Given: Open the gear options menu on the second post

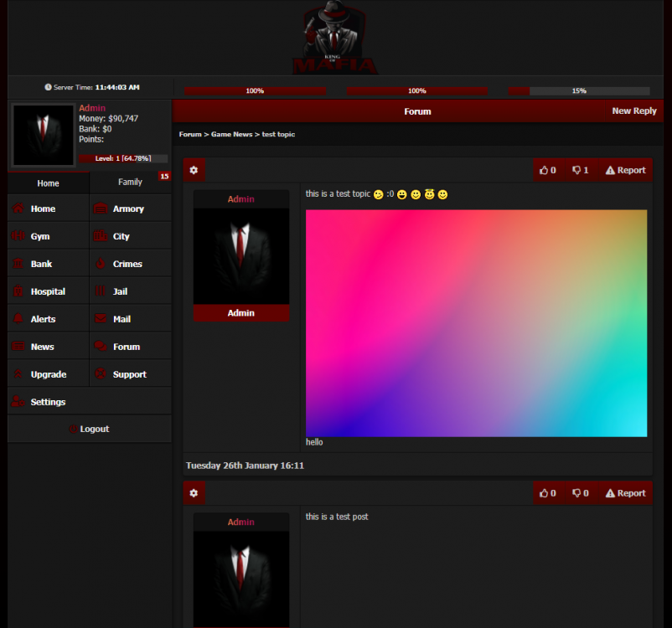Looking at the screenshot, I should click(194, 492).
